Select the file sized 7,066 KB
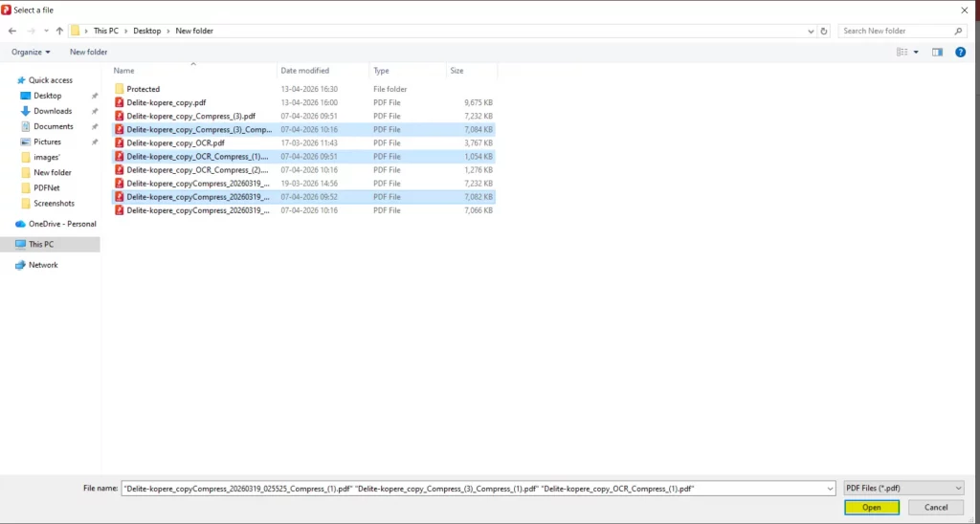980x524 pixels. tap(303, 210)
